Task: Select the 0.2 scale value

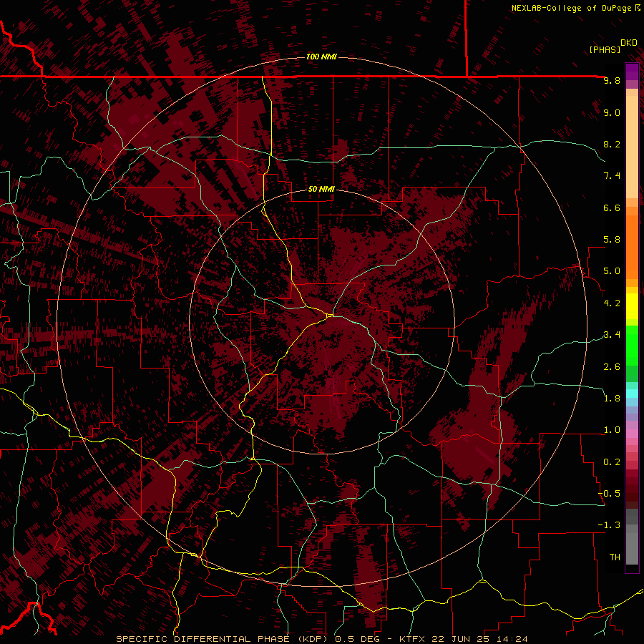Action: (612, 462)
